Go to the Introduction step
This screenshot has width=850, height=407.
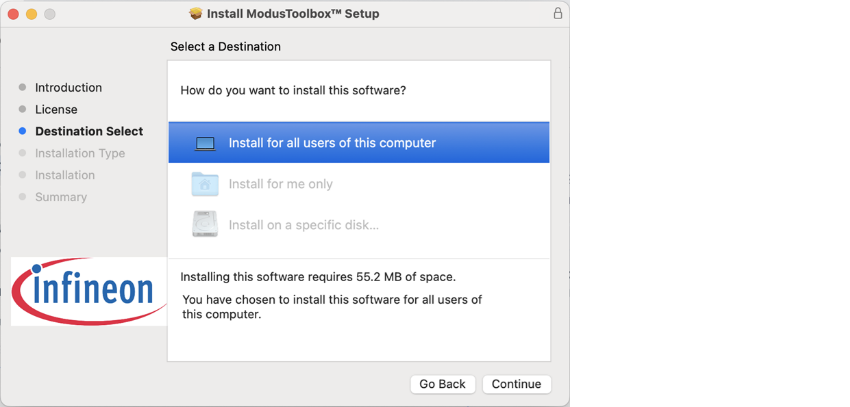(68, 88)
